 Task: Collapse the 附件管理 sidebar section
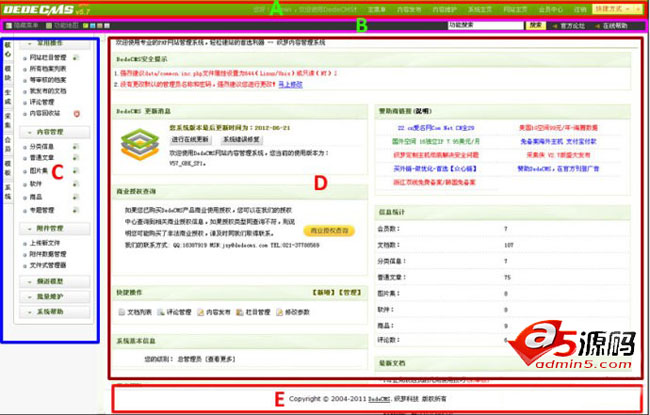click(x=54, y=228)
